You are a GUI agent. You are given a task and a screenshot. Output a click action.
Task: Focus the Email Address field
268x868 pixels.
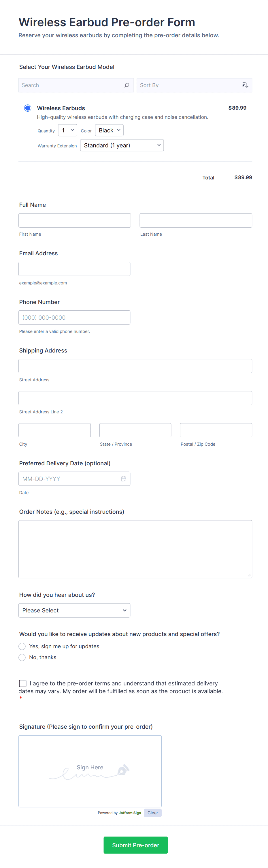(74, 269)
